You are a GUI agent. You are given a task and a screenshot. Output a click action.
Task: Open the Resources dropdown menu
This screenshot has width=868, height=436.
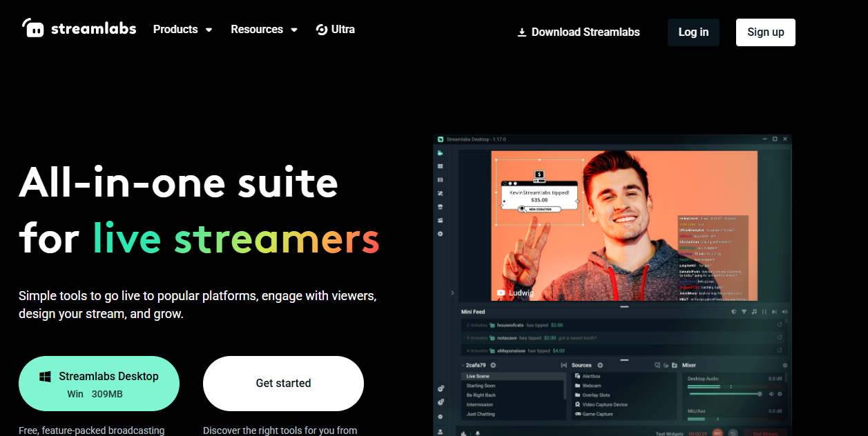(x=264, y=29)
